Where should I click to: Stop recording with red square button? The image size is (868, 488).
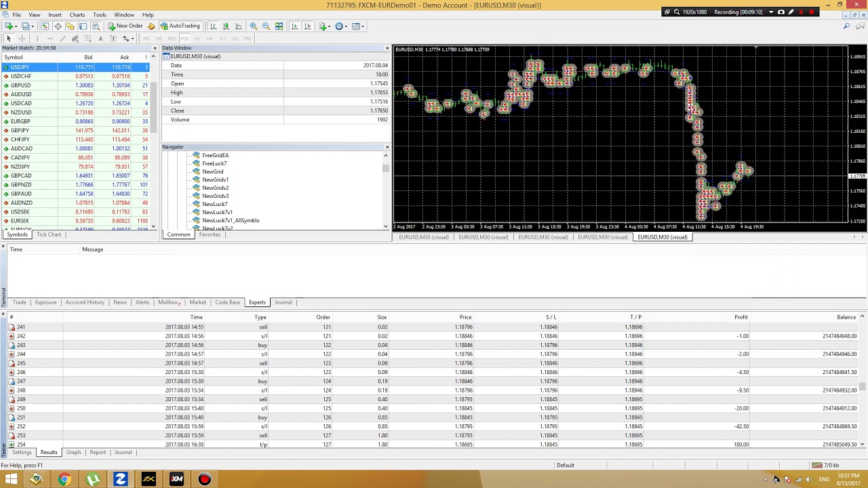pos(812,12)
